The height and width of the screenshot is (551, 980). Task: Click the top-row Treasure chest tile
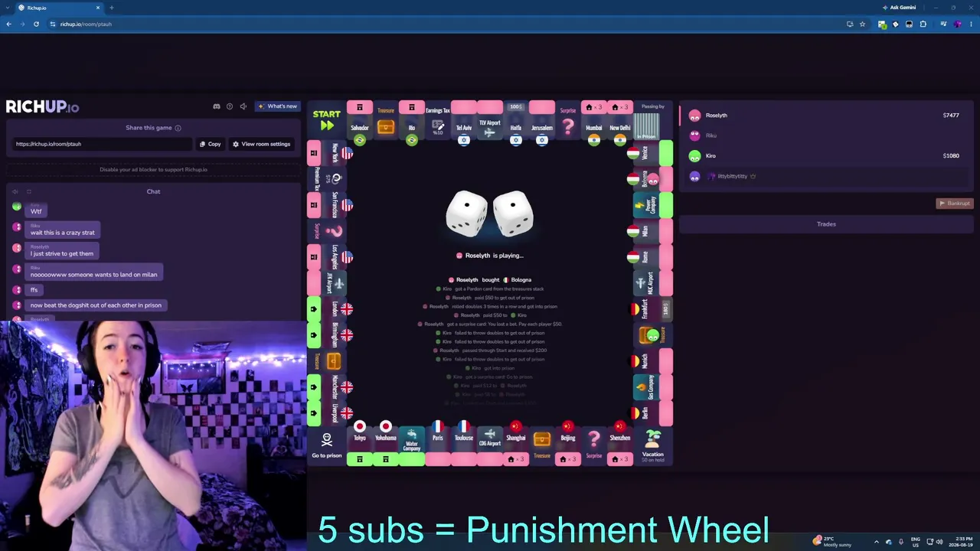[385, 121]
